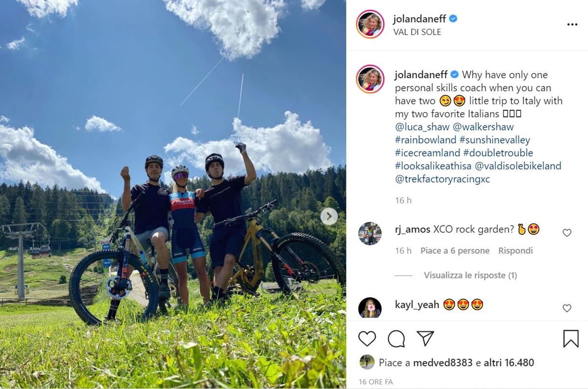This screenshot has width=588, height=389.
Task: Open #rainbowland hashtag
Action: [x=426, y=140]
